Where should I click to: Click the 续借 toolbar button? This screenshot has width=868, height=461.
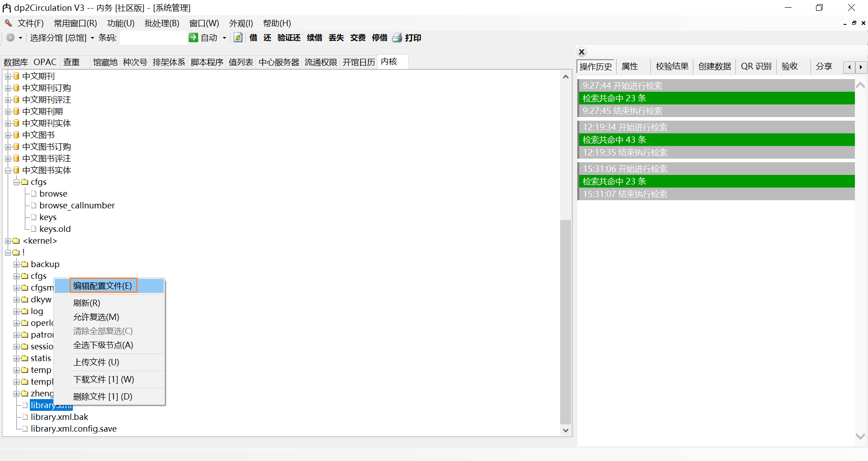(315, 38)
